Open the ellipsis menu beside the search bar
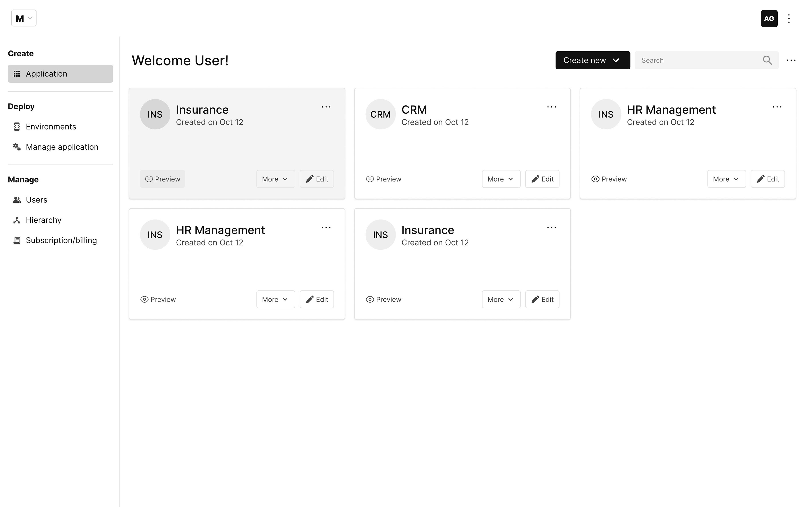The height and width of the screenshot is (507, 812). click(x=791, y=60)
